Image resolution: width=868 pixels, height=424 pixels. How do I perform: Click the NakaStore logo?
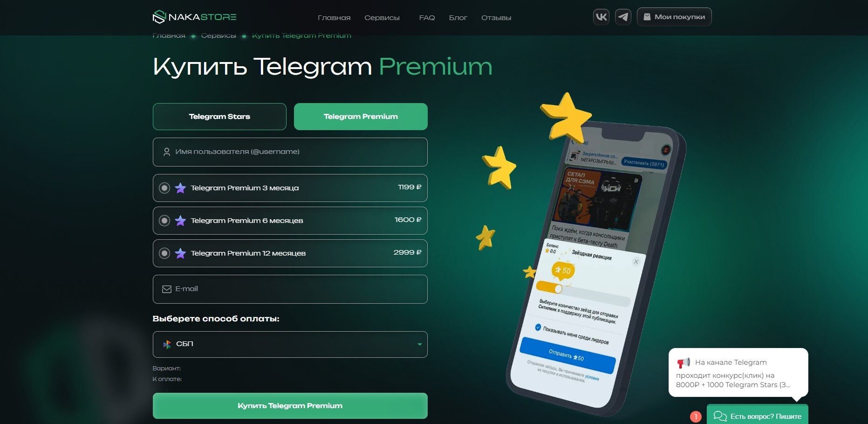194,17
